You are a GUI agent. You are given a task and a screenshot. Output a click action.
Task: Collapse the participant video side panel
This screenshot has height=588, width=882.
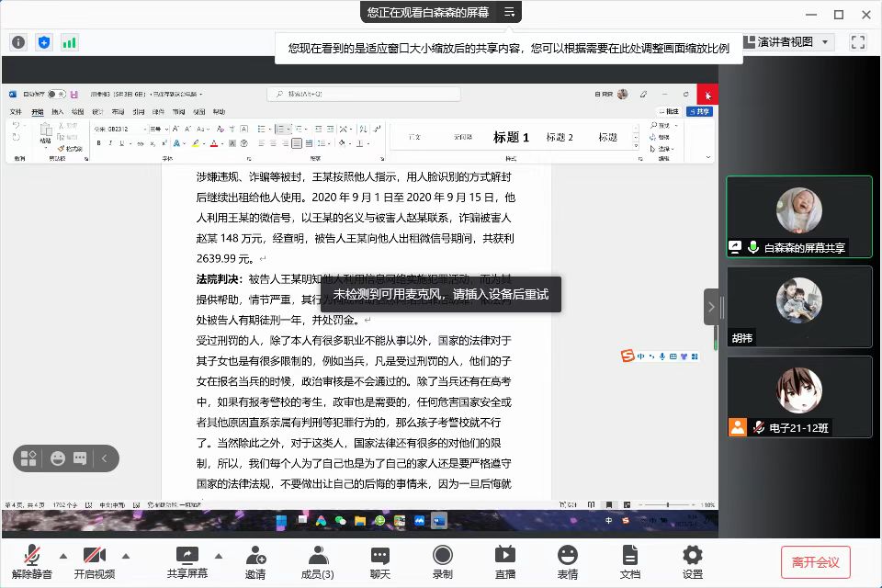click(x=712, y=307)
